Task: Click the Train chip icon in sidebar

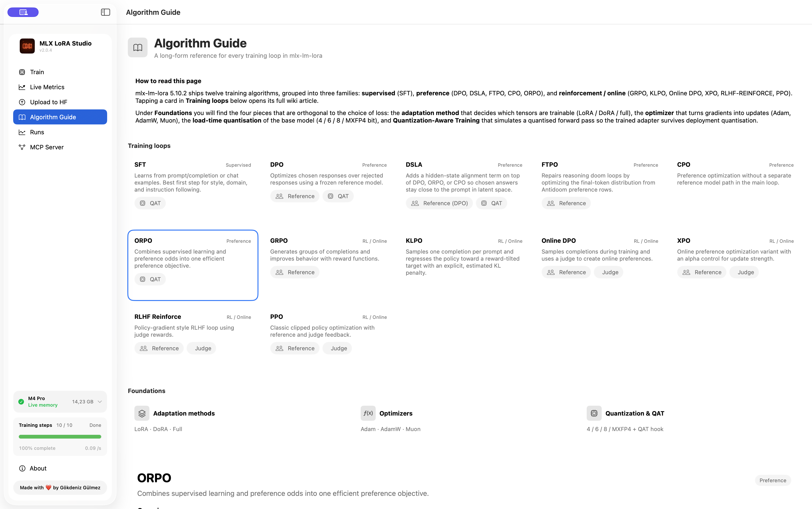Action: [22, 72]
